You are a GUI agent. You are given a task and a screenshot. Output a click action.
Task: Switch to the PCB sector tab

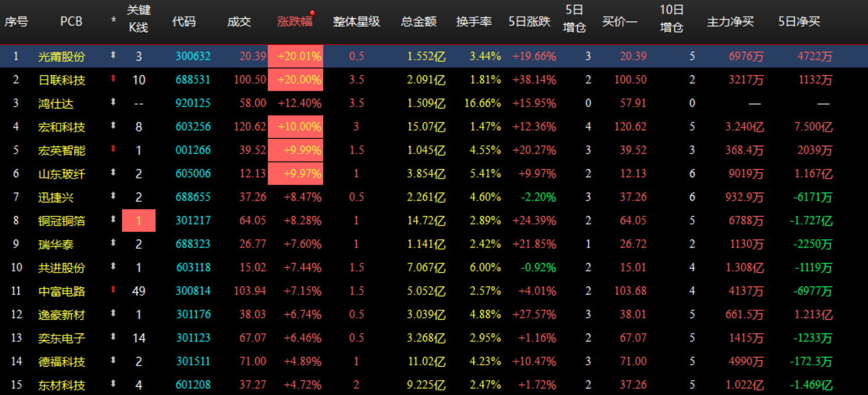(x=70, y=21)
